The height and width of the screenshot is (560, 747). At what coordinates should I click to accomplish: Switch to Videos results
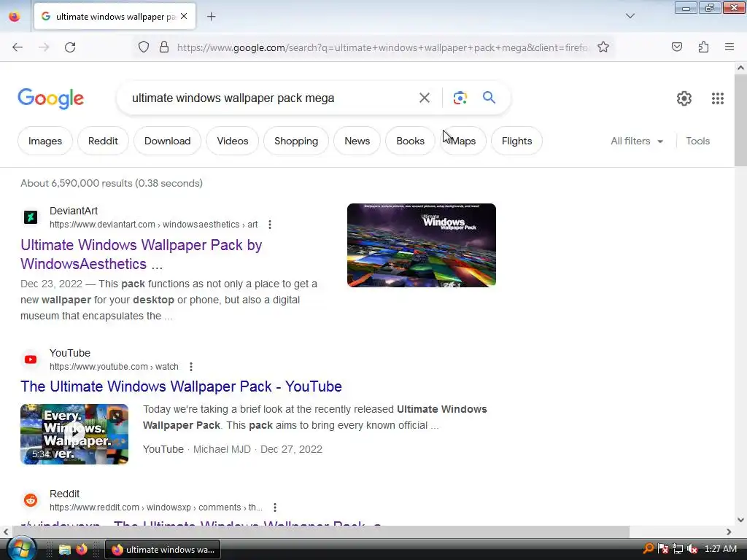(233, 141)
